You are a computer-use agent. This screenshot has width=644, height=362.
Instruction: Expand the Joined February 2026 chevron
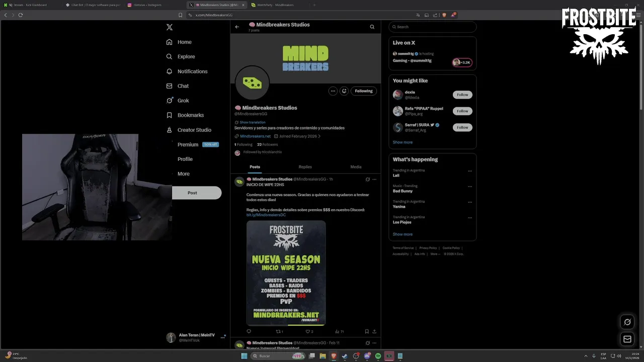click(319, 136)
